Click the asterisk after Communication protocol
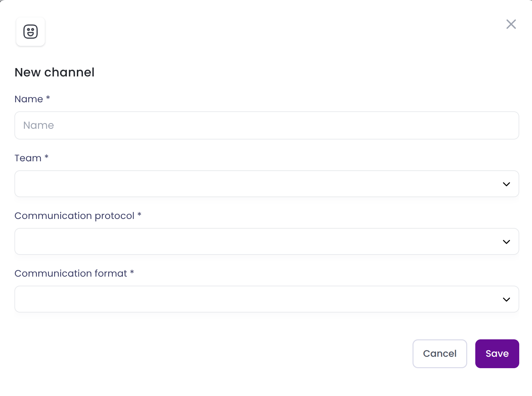The width and height of the screenshot is (532, 396). (139, 214)
